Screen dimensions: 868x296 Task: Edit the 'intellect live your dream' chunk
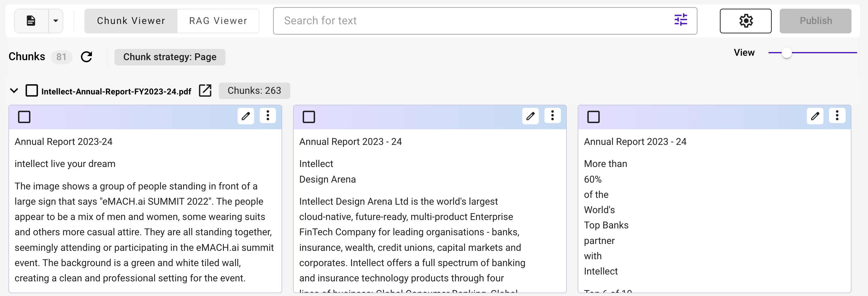[x=246, y=116]
